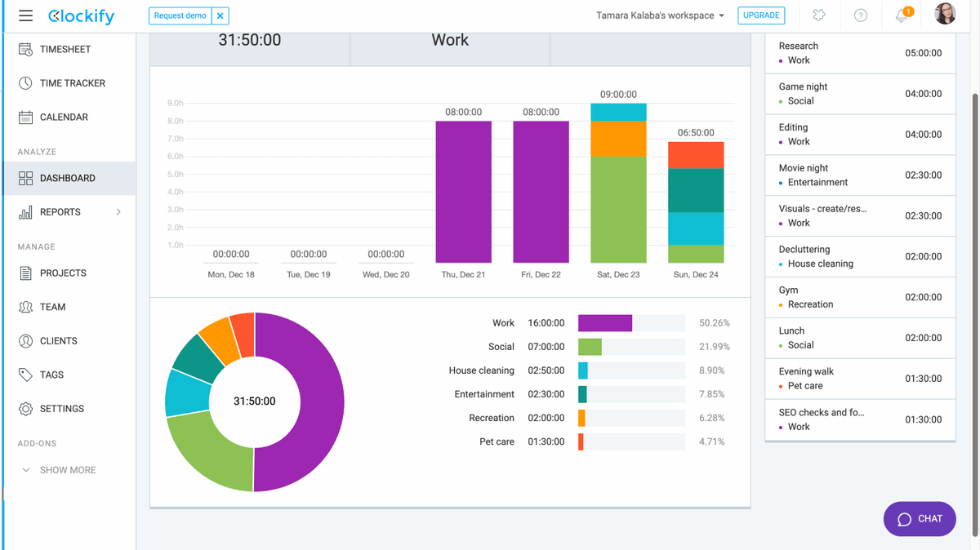Select Projects in the sidebar
Screen dimensions: 980x550
coord(63,273)
